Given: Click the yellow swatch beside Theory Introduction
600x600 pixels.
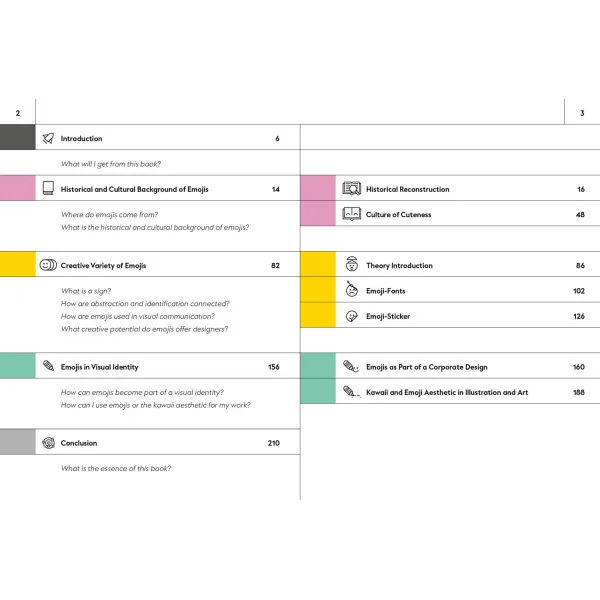Looking at the screenshot, I should pyautogui.click(x=318, y=264).
